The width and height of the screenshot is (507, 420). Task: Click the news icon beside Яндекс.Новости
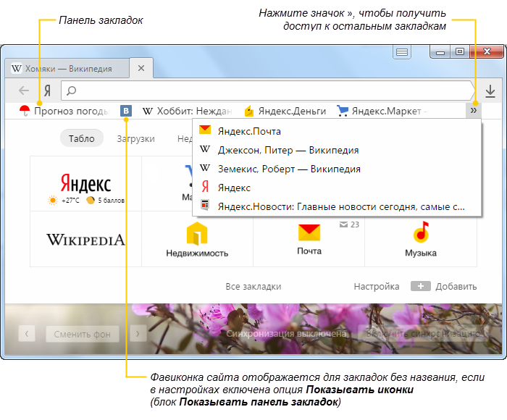point(205,205)
